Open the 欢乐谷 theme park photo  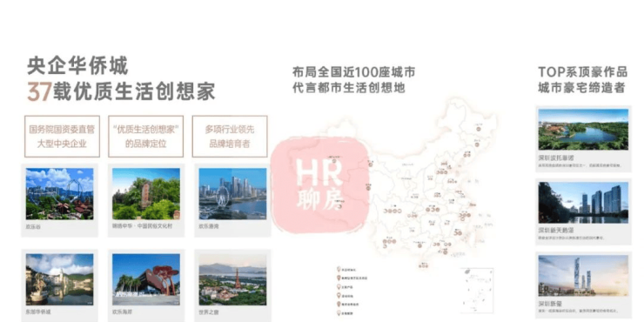pyautogui.click(x=59, y=194)
